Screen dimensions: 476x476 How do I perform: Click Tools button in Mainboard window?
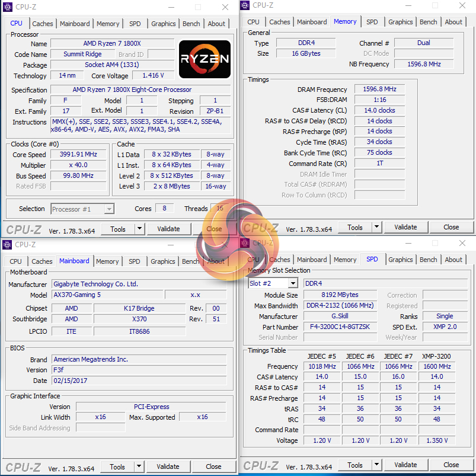coord(117,467)
